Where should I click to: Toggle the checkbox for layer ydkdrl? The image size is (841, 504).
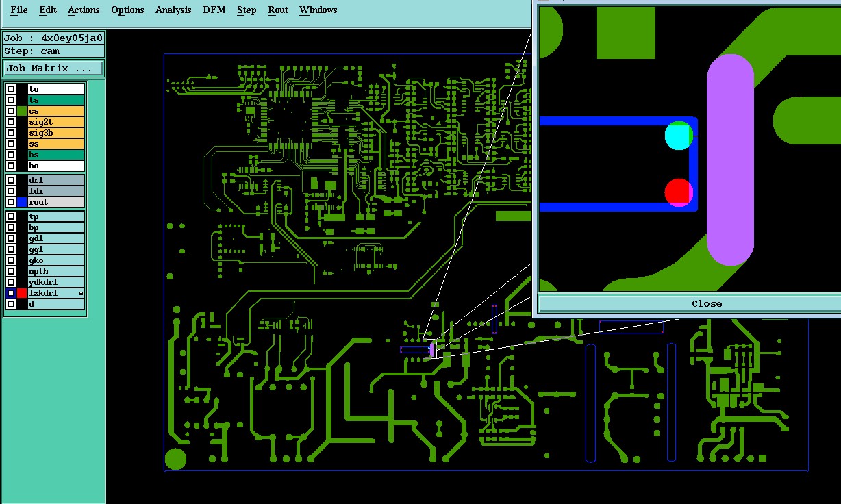[11, 282]
